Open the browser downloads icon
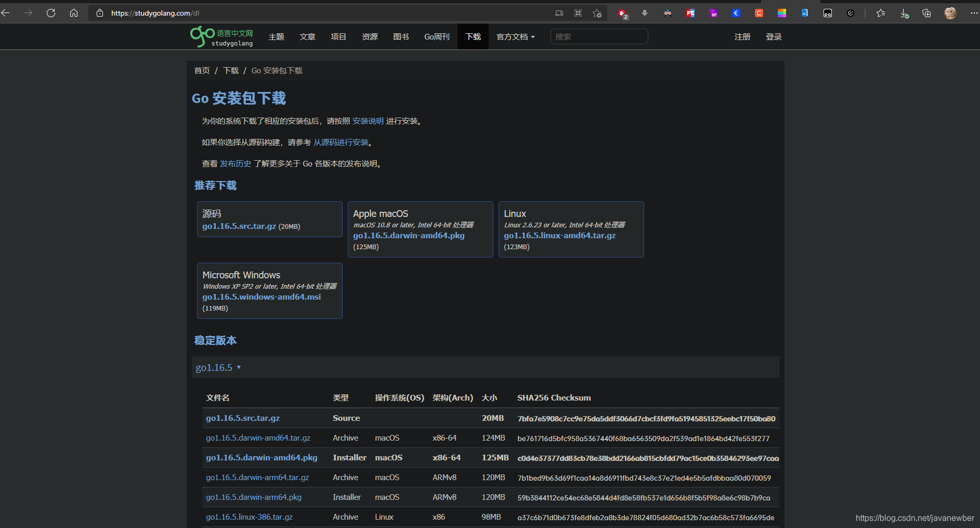 click(x=904, y=14)
